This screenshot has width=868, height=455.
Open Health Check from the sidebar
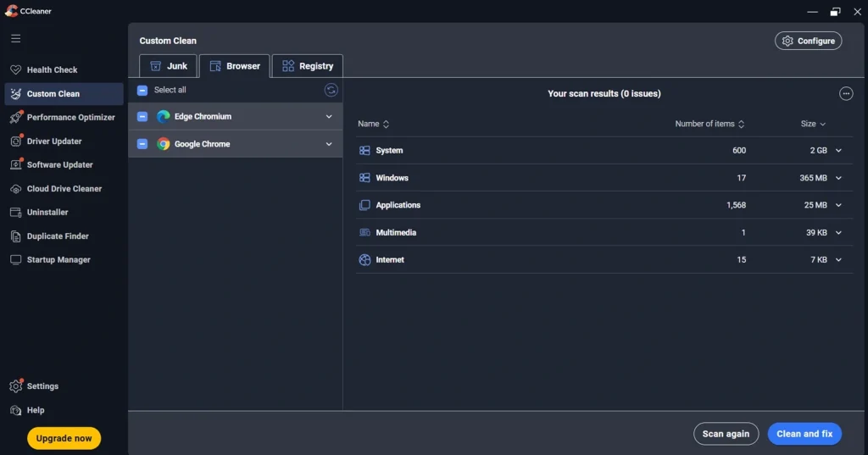click(64, 69)
